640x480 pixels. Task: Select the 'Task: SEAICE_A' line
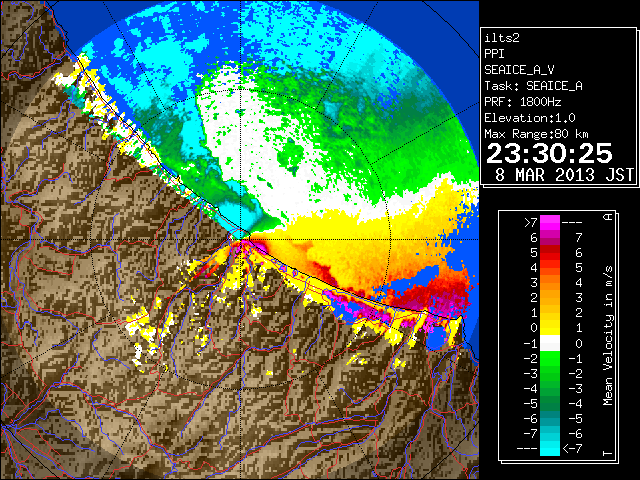click(533, 86)
